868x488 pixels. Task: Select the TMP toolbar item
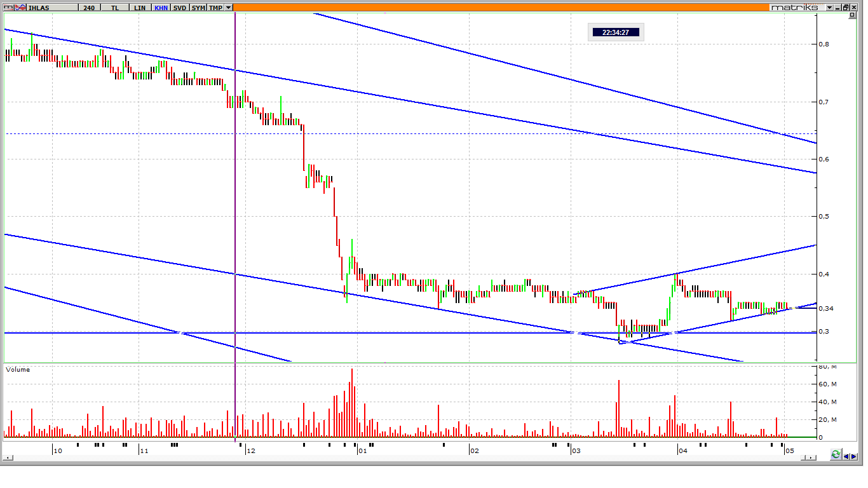point(216,8)
